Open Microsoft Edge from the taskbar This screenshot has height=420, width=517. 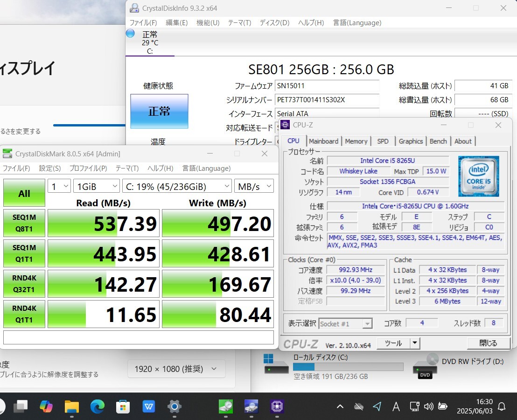point(98,406)
